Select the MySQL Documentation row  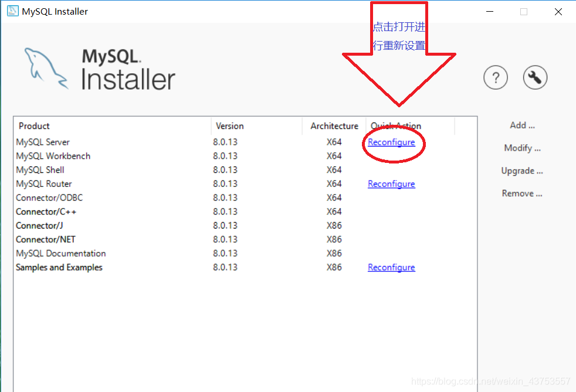[245, 254]
